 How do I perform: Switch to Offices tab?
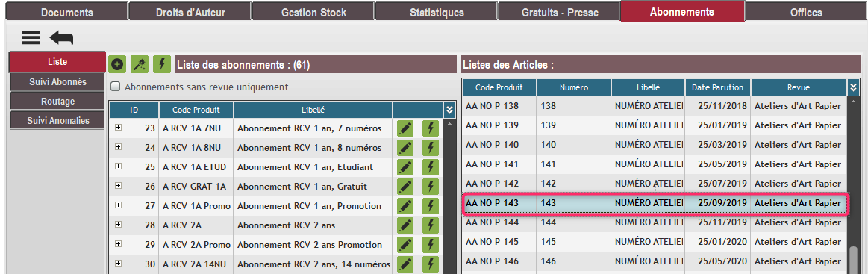pyautogui.click(x=806, y=12)
